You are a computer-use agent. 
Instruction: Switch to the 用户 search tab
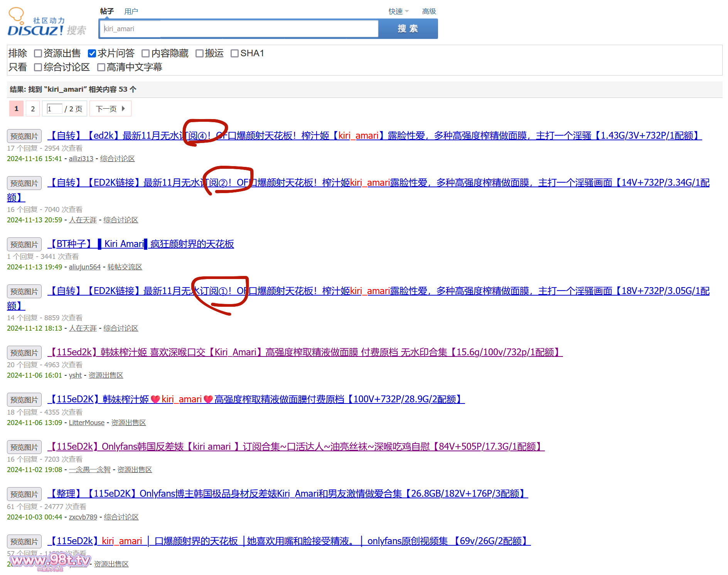(131, 12)
